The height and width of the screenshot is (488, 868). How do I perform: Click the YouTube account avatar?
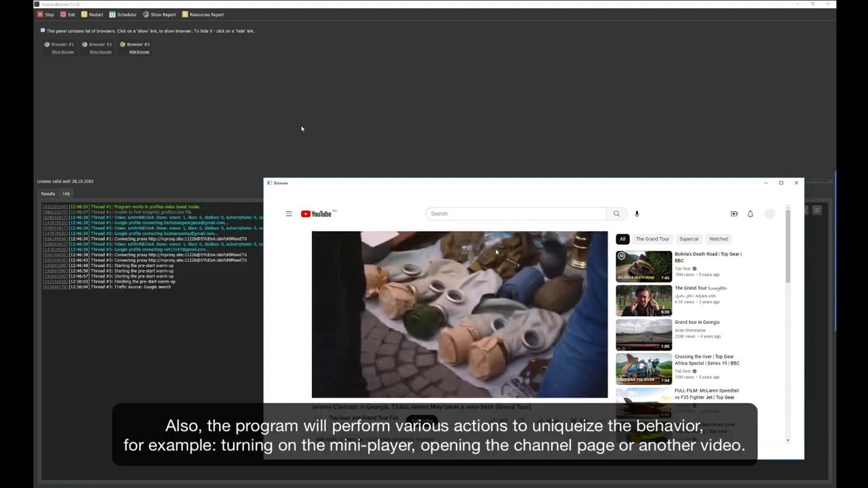[770, 213]
